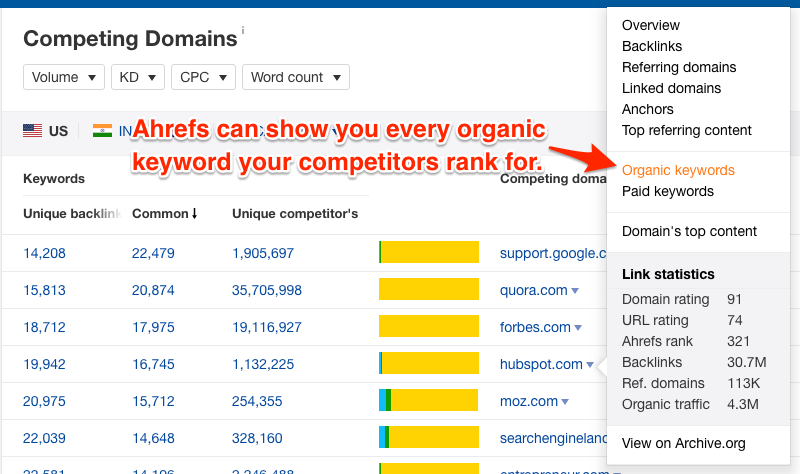Image resolution: width=800 pixels, height=474 pixels.
Task: Click unique keywords value 19,942
Action: [44, 364]
